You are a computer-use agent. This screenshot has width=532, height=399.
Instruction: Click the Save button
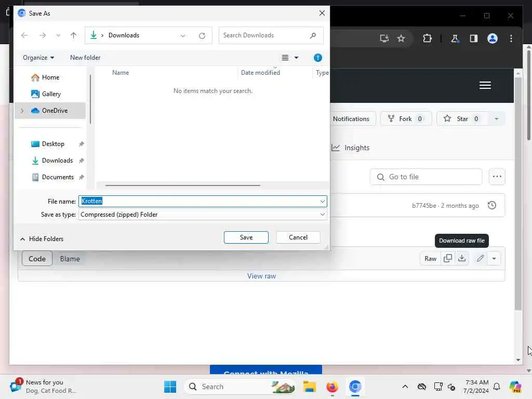pos(246,237)
